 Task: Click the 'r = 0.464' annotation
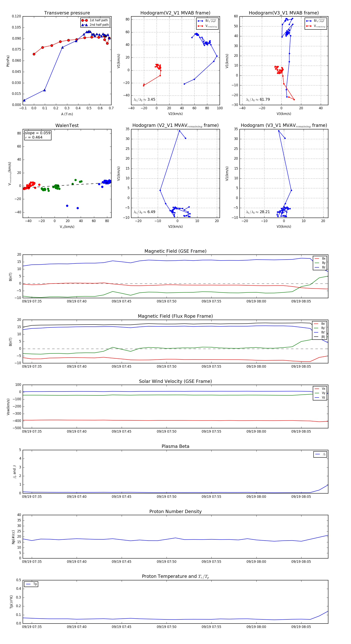(x=34, y=137)
